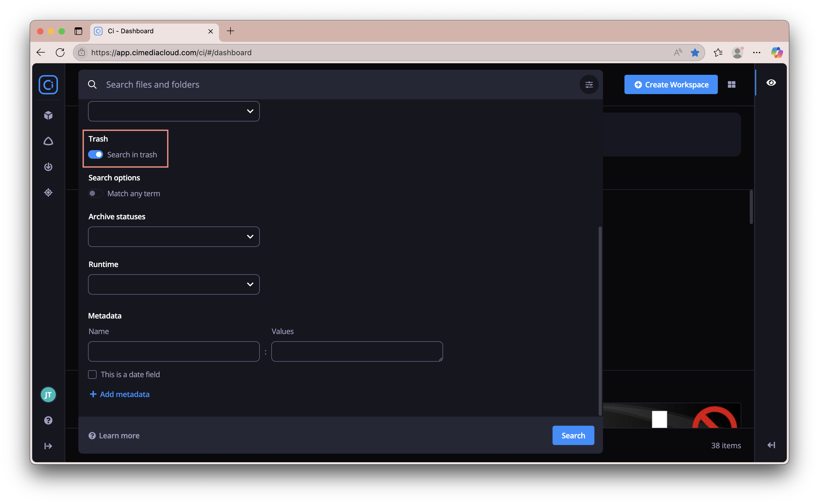
Task: Select the Ci - Dashboard tab
Action: pyautogui.click(x=155, y=31)
